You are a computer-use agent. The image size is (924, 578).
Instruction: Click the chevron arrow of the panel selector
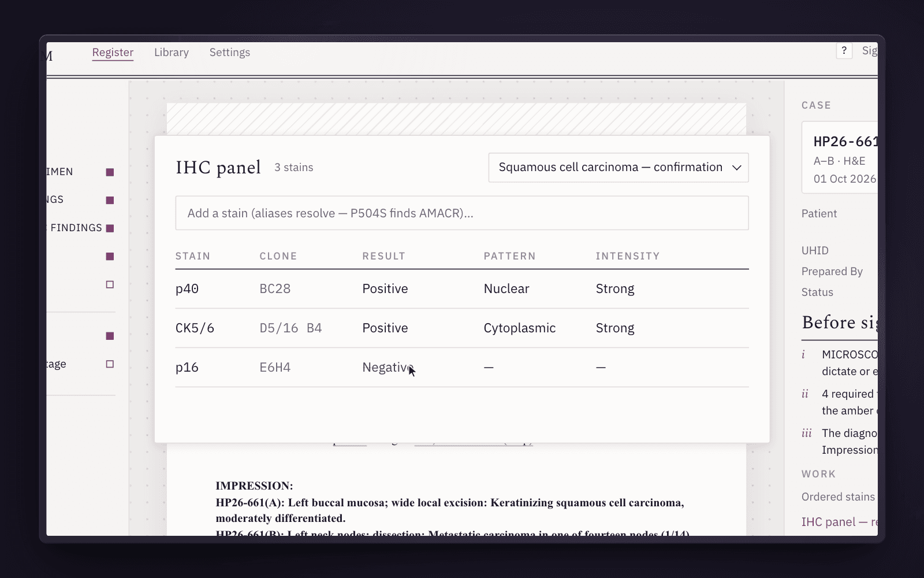click(736, 168)
